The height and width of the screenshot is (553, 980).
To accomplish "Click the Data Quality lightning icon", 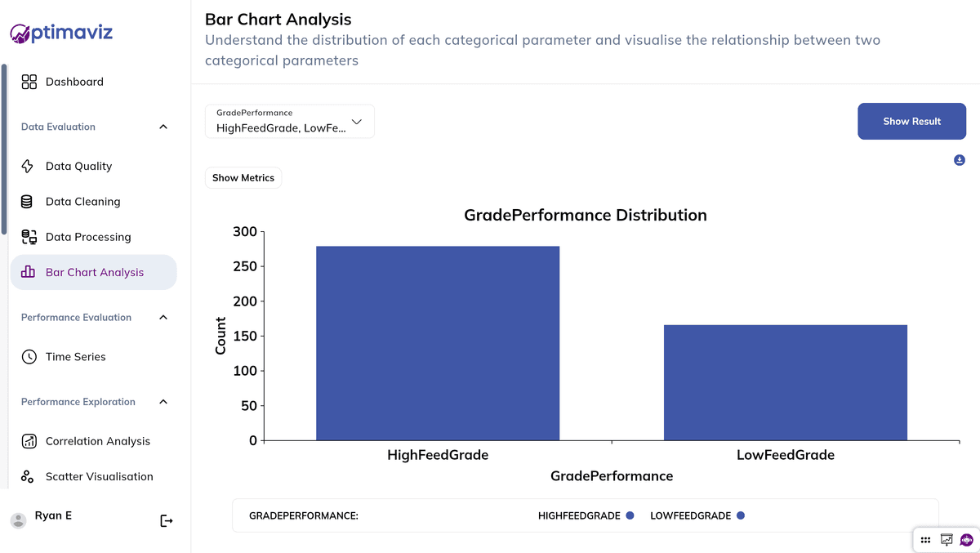I will click(28, 166).
